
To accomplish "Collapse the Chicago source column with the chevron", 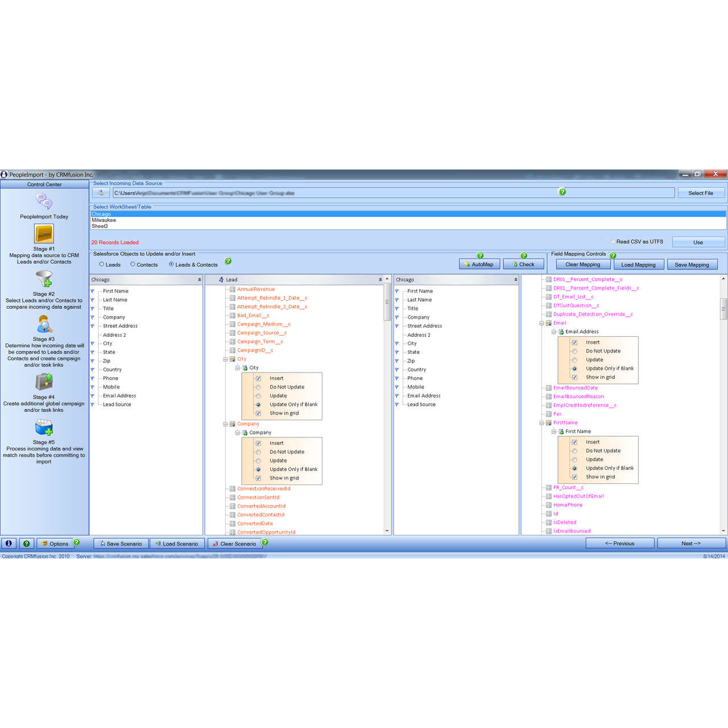I will [199, 279].
